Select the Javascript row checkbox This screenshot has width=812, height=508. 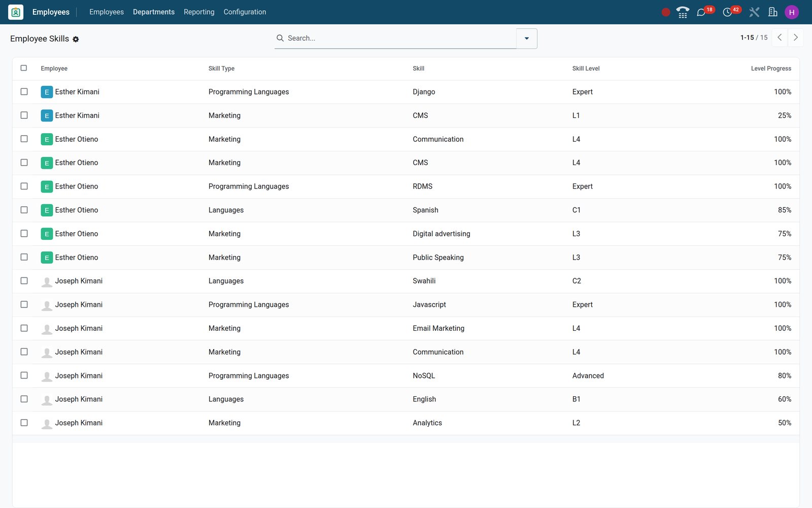[24, 304]
